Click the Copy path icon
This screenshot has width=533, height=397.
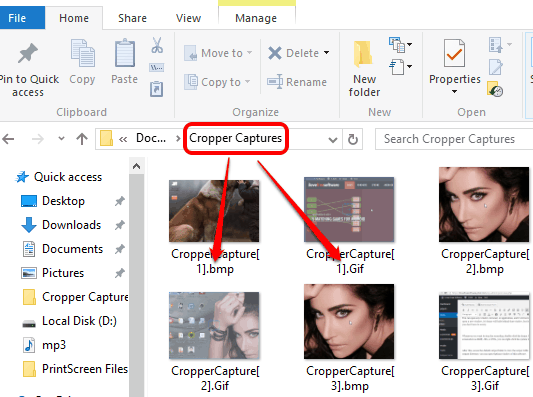tap(156, 67)
